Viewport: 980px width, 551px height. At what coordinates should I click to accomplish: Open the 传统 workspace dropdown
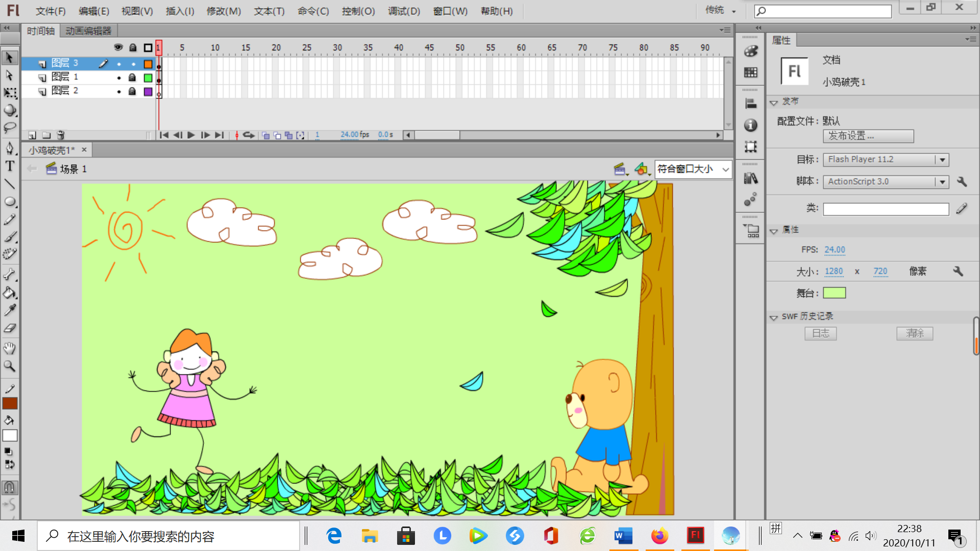(x=720, y=10)
